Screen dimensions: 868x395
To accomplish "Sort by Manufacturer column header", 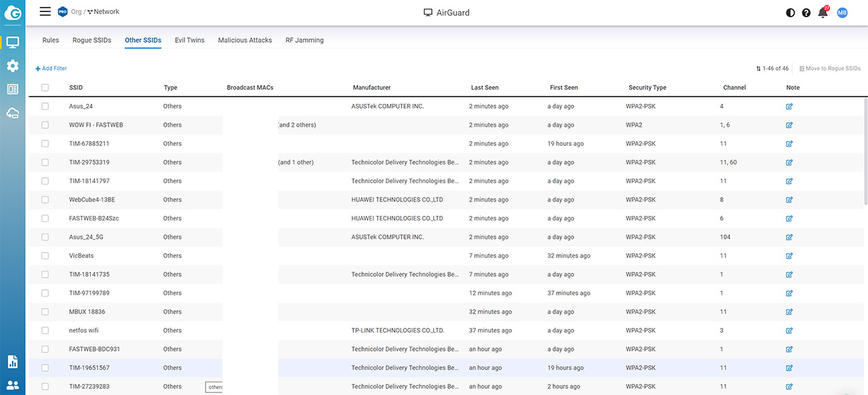I will pos(372,88).
